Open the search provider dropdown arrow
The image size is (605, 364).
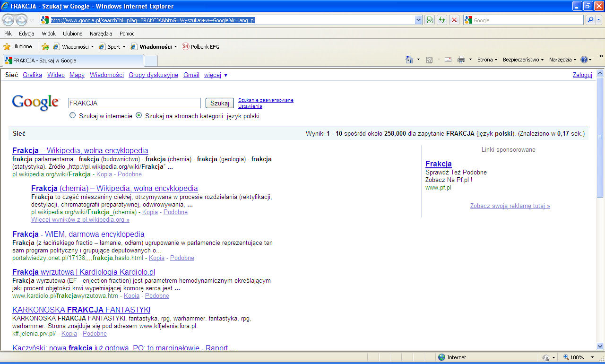pos(599,20)
